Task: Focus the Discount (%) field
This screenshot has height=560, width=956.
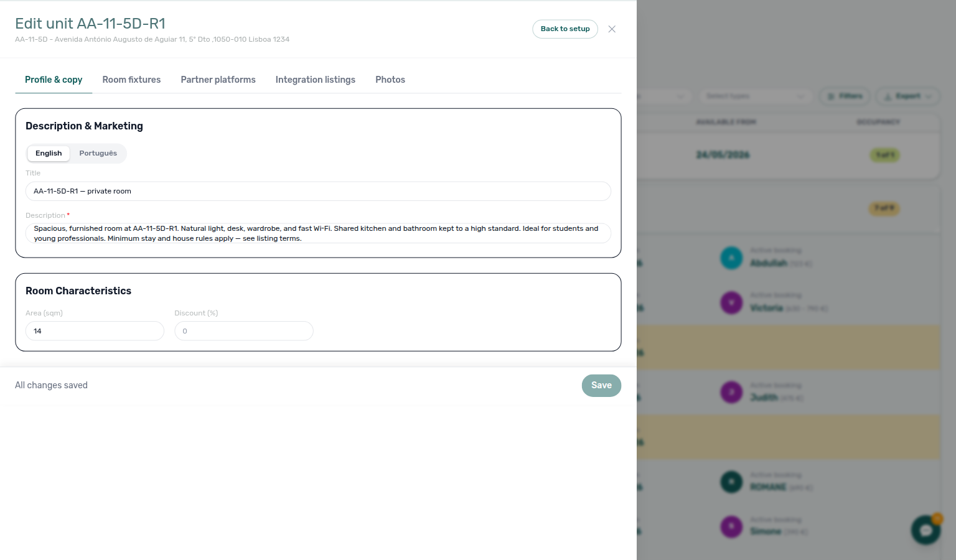Action: pyautogui.click(x=244, y=331)
